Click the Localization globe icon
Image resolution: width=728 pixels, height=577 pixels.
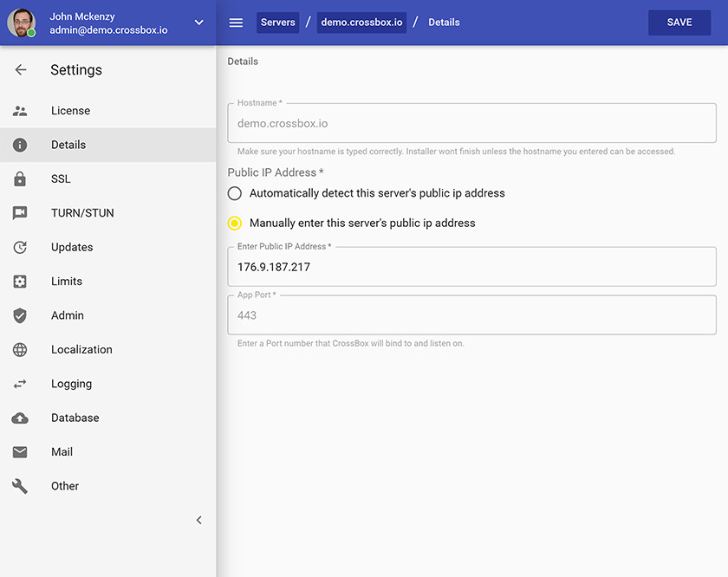[x=20, y=349]
